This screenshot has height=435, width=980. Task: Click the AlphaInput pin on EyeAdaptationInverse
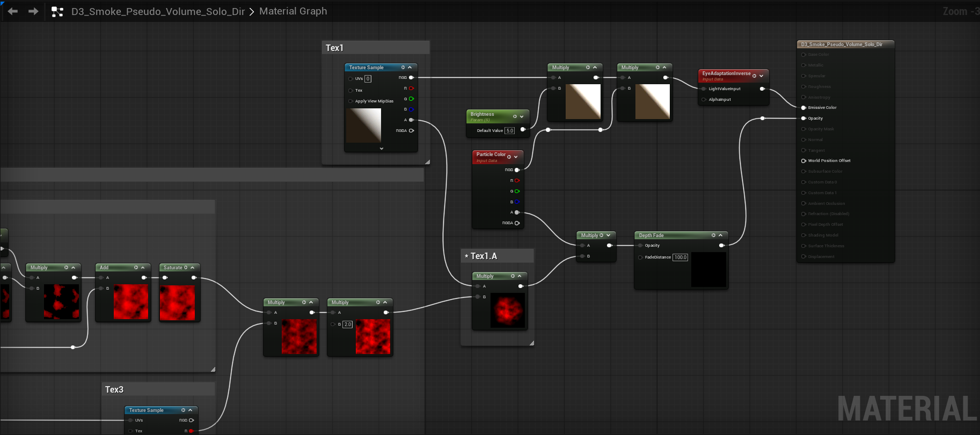pyautogui.click(x=704, y=99)
